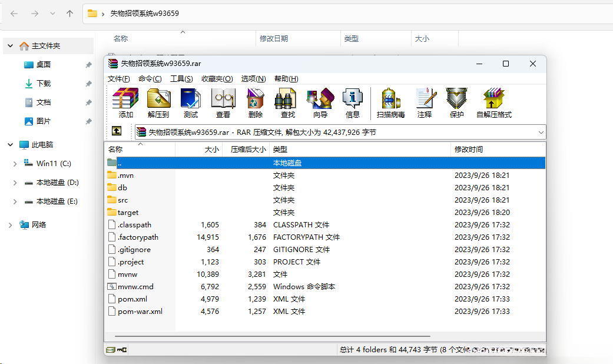Start the Virus Scan (扫描病毒) tool
This screenshot has width=613, height=364.
click(390, 103)
